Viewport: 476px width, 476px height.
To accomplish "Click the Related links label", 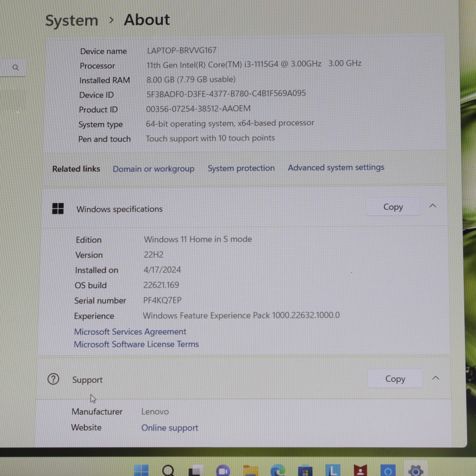I will pos(76,169).
